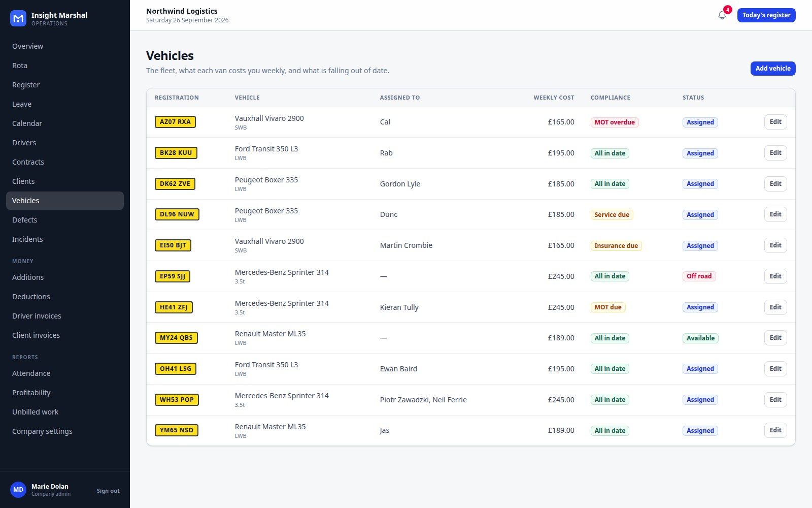Click assignee Piotr Zawadzki, Neil Ferrie
This screenshot has height=508, width=812.
(x=423, y=400)
